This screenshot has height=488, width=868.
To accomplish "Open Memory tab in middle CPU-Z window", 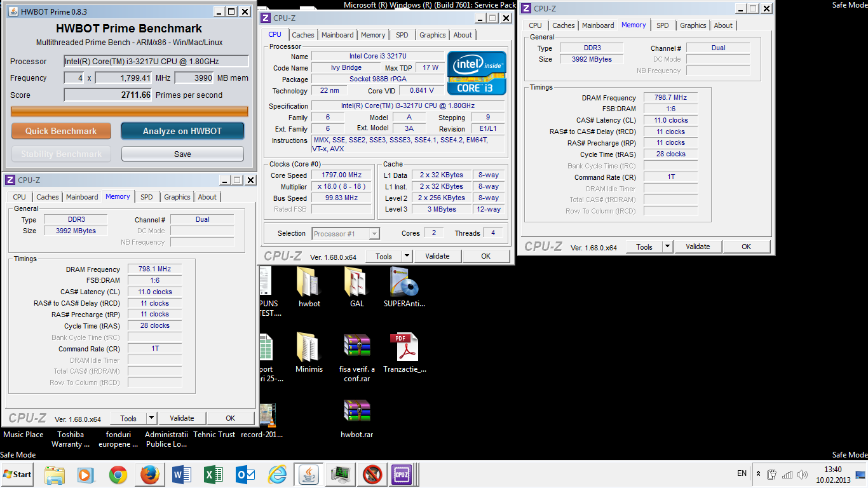I will point(373,35).
